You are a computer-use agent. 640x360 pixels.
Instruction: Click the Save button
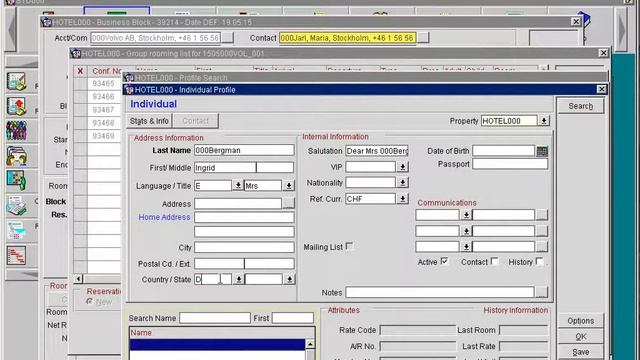pos(580,352)
